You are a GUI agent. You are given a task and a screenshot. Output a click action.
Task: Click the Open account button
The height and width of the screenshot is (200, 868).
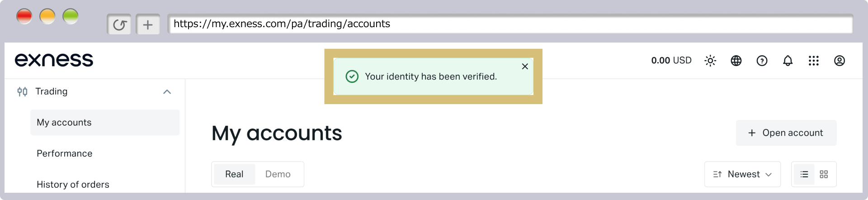786,133
